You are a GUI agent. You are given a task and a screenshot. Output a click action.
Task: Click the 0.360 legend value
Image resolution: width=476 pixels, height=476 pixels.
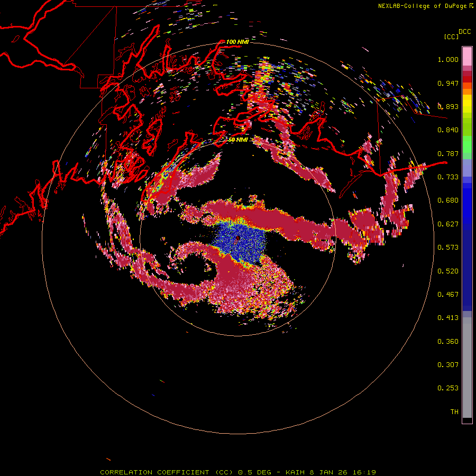click(x=448, y=342)
